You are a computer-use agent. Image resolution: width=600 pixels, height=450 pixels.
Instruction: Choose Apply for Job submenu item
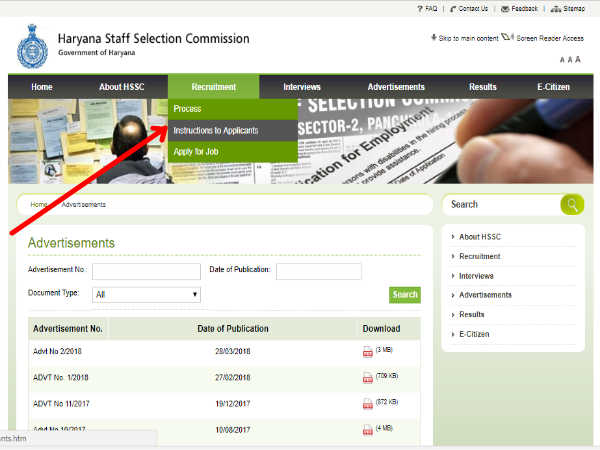point(233,152)
